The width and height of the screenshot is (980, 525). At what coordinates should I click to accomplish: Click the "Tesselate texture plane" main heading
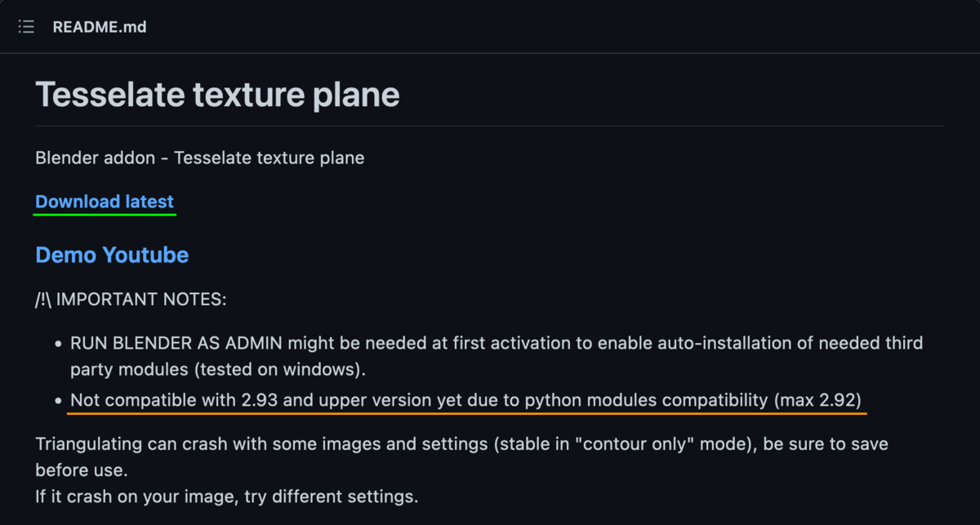click(x=217, y=96)
